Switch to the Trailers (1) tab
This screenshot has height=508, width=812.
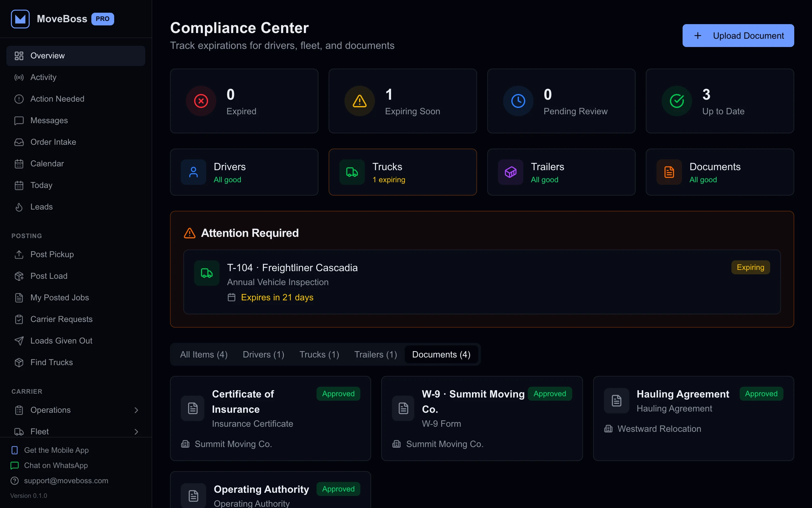(376, 354)
